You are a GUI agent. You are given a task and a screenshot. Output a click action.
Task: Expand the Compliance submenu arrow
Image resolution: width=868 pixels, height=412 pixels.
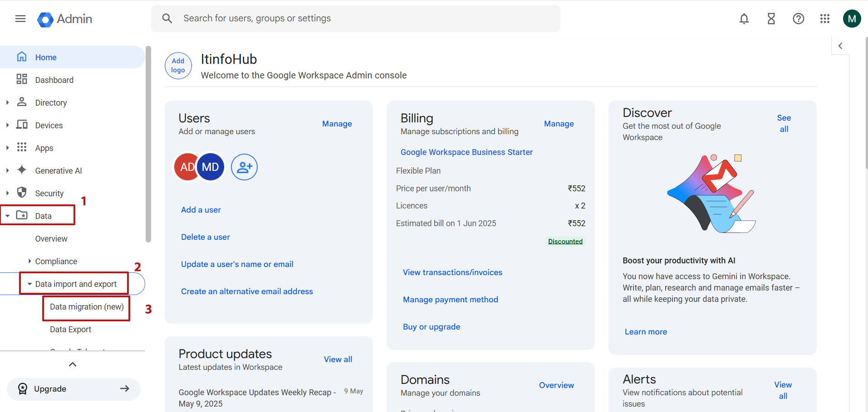click(29, 261)
